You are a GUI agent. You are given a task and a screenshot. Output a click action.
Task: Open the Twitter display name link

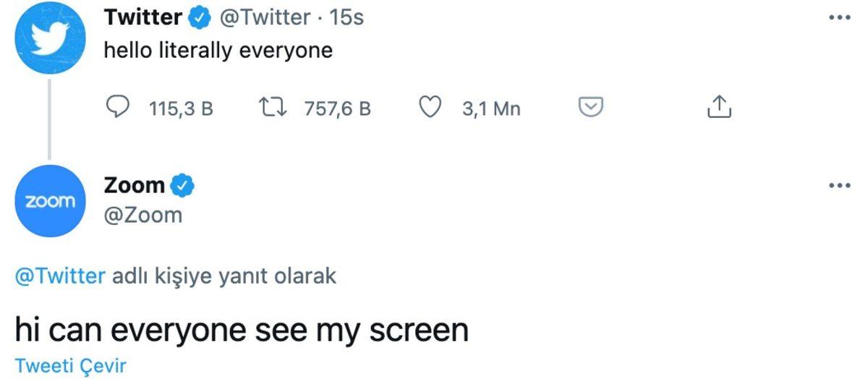point(143,18)
